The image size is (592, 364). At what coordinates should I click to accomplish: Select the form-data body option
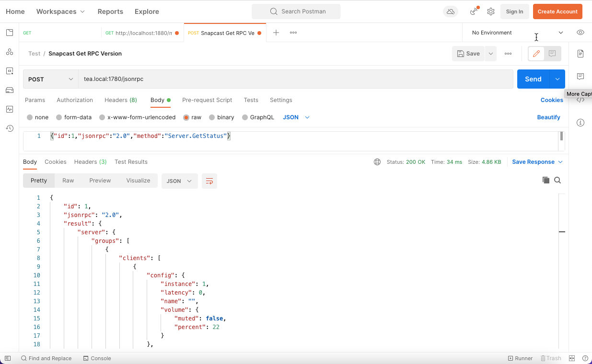(x=59, y=117)
